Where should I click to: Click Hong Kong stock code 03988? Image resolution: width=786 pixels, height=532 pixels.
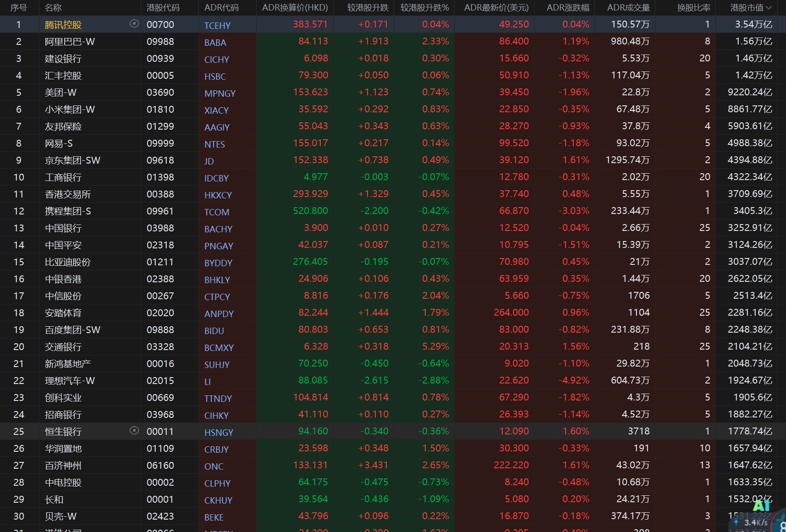click(x=160, y=228)
